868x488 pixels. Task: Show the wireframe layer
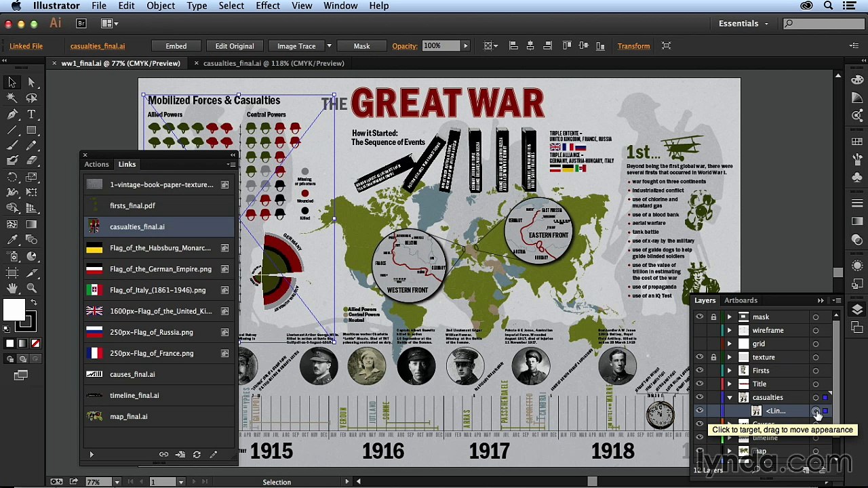pos(699,330)
